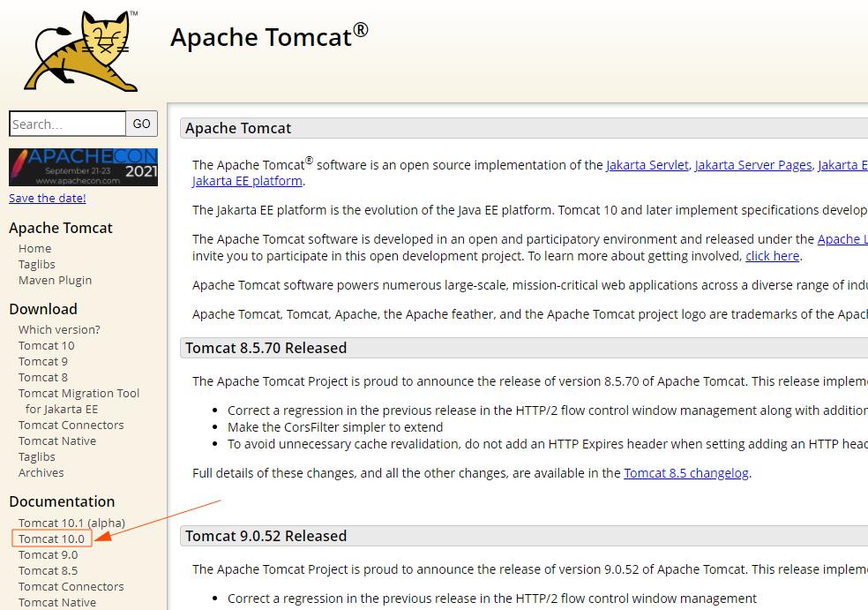Follow the Jakarta EE platform link
The height and width of the screenshot is (610, 868).
pyautogui.click(x=247, y=181)
